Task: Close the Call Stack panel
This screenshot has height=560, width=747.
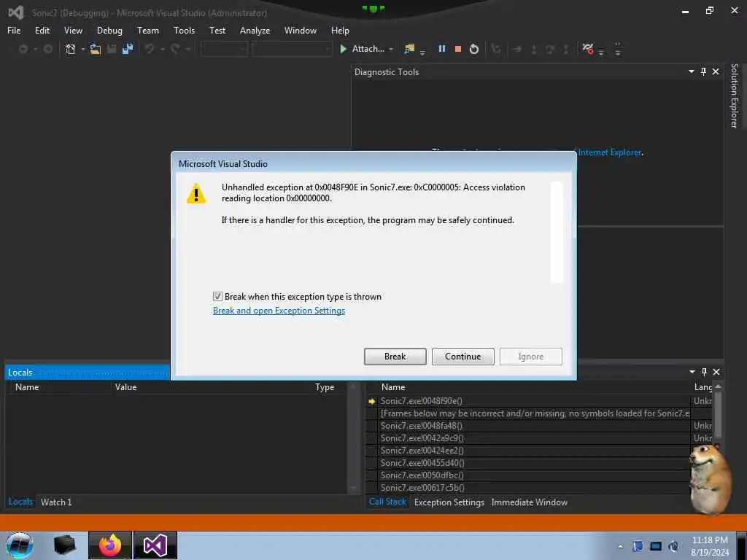Action: pos(716,372)
